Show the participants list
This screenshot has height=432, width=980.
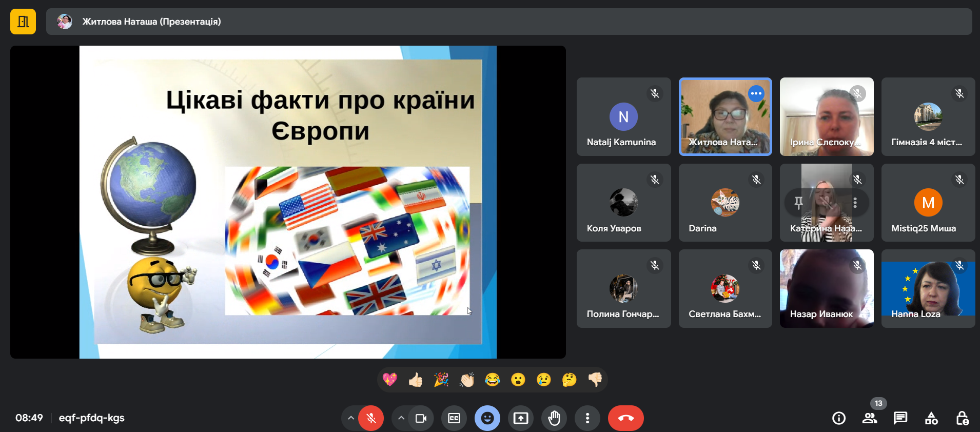[x=869, y=418]
